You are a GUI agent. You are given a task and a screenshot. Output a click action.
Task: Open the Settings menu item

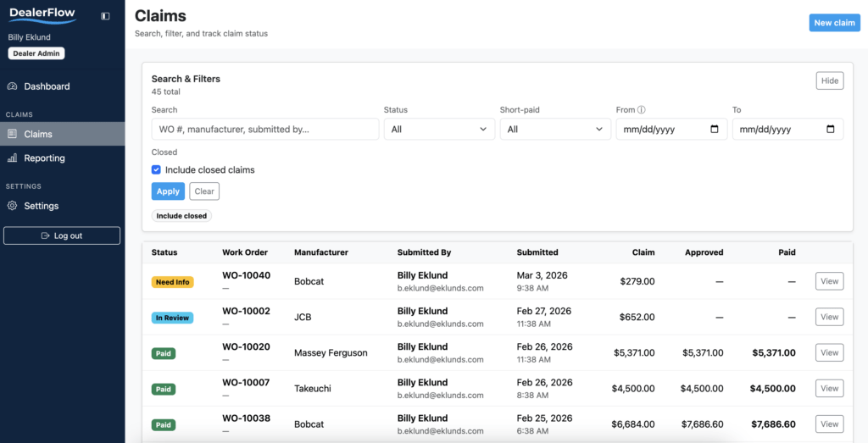point(41,206)
